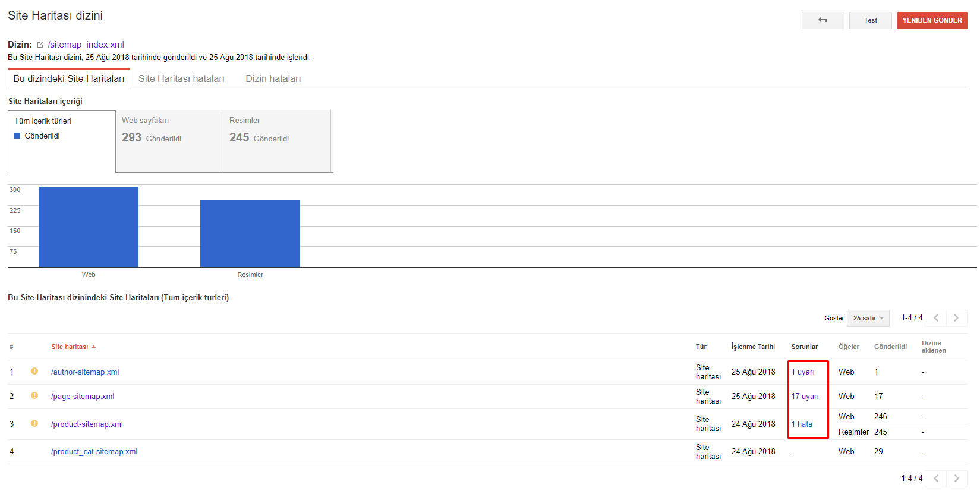Open external link icon beside sitemap_index.xml
The height and width of the screenshot is (497, 980).
coord(40,45)
